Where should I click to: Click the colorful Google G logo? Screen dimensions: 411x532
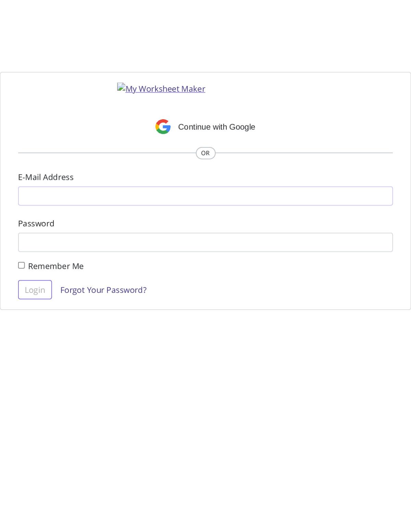tap(163, 127)
